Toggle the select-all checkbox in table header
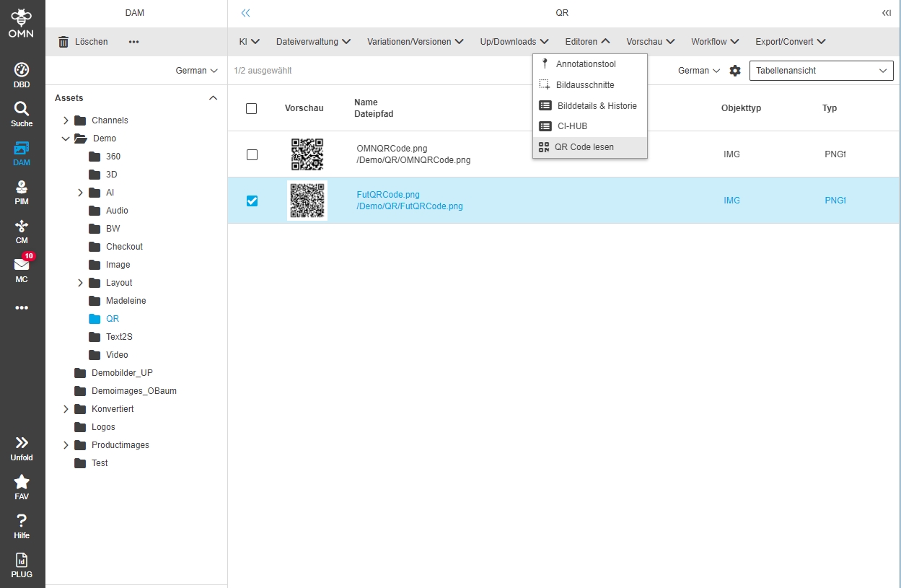 point(251,108)
